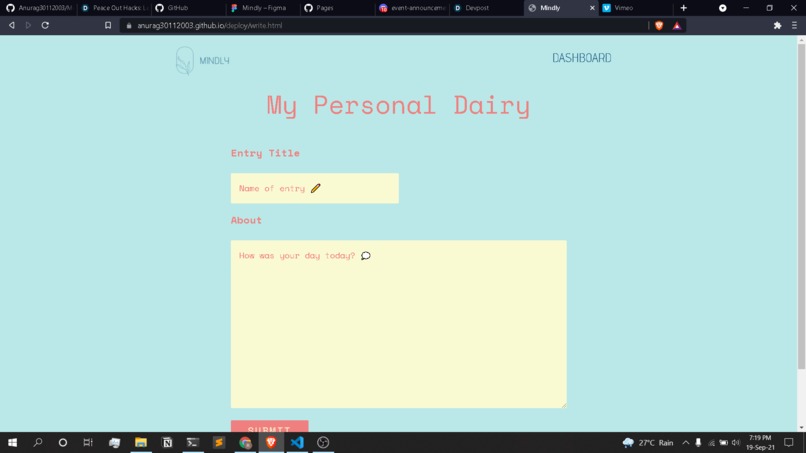Open Sublime Text from taskbar
This screenshot has height=453, width=806.
point(218,442)
